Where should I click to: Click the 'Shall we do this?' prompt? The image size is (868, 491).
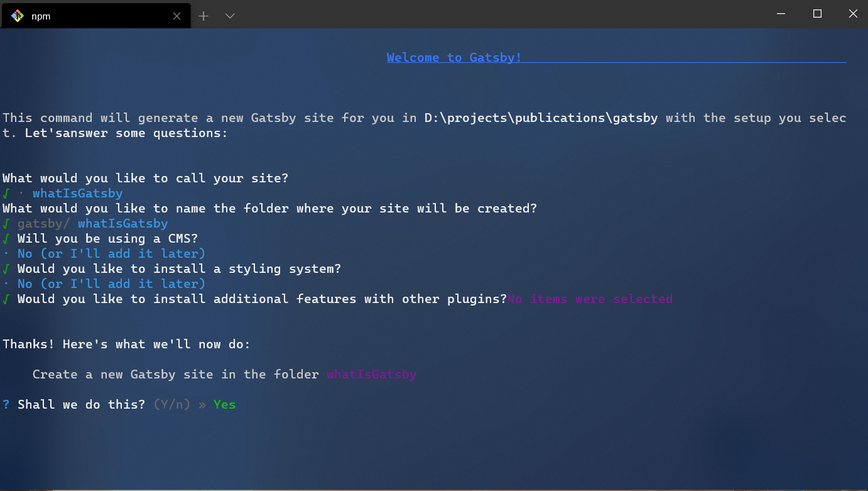click(82, 405)
